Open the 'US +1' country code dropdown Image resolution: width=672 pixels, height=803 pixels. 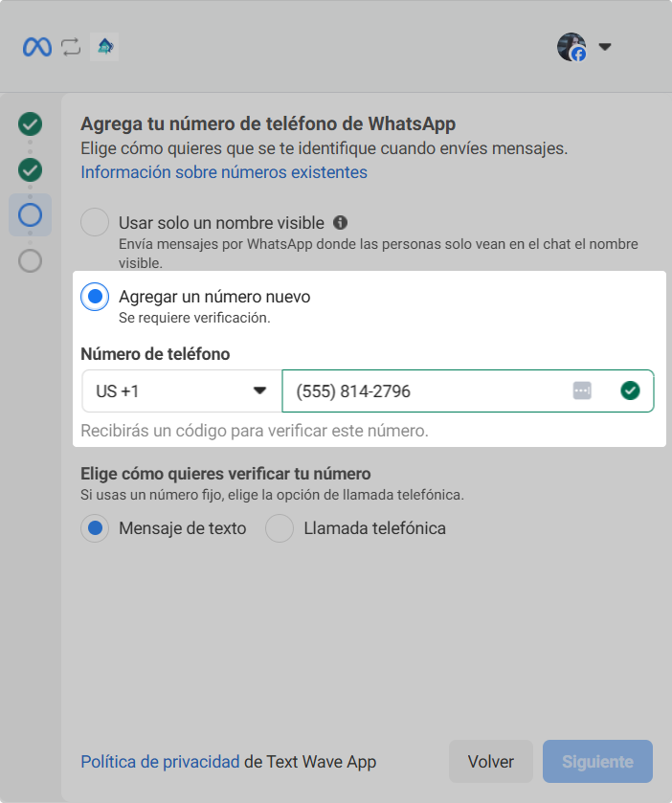coord(181,390)
